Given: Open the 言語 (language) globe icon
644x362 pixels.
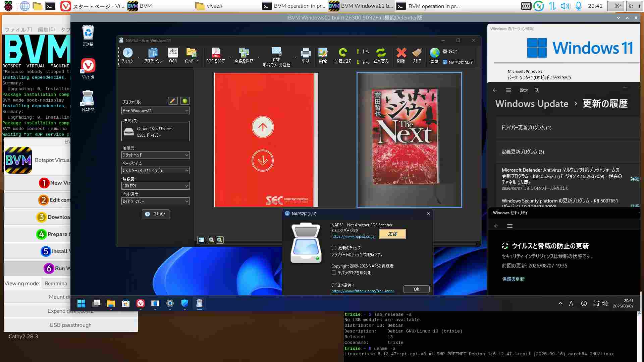Looking at the screenshot, I should point(434,55).
